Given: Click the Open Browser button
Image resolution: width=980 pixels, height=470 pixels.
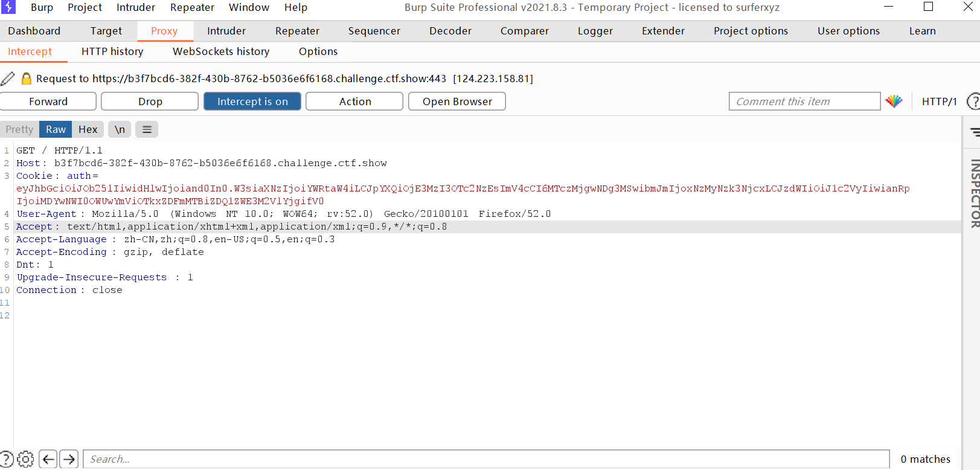Looking at the screenshot, I should point(457,101).
